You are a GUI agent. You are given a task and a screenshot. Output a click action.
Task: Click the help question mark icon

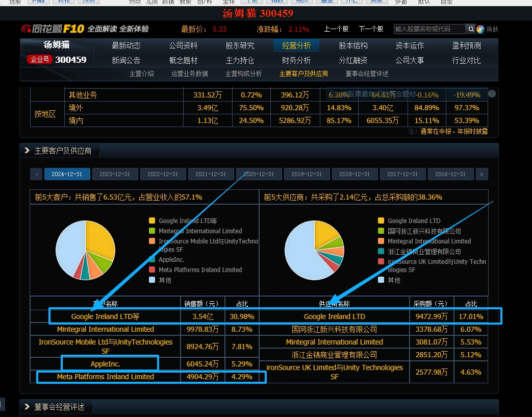point(492,94)
